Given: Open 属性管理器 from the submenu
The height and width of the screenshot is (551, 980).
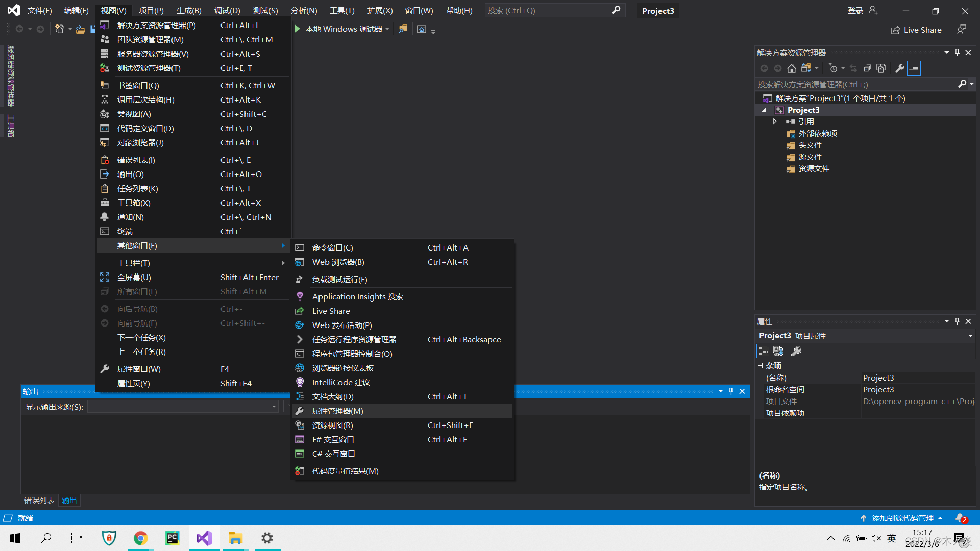Looking at the screenshot, I should point(402,411).
